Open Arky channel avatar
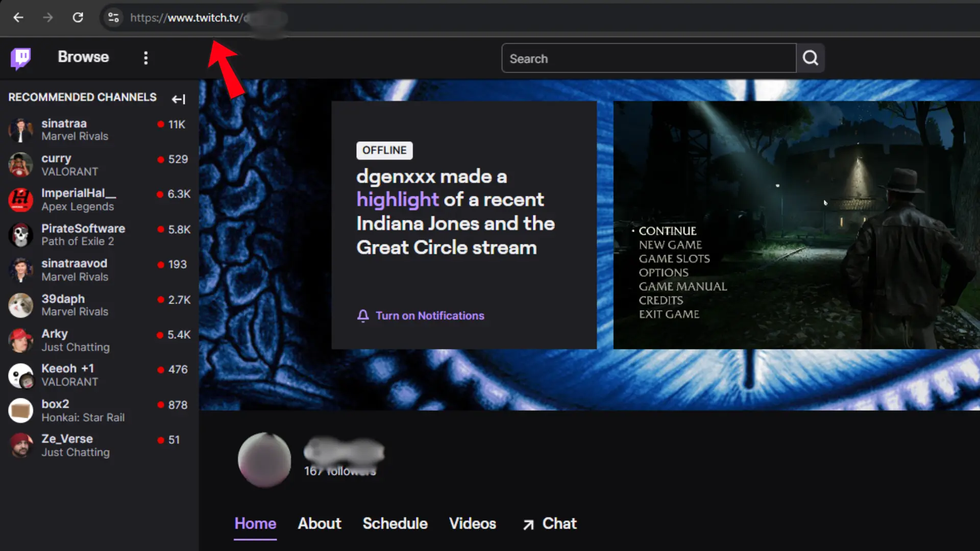 21,340
